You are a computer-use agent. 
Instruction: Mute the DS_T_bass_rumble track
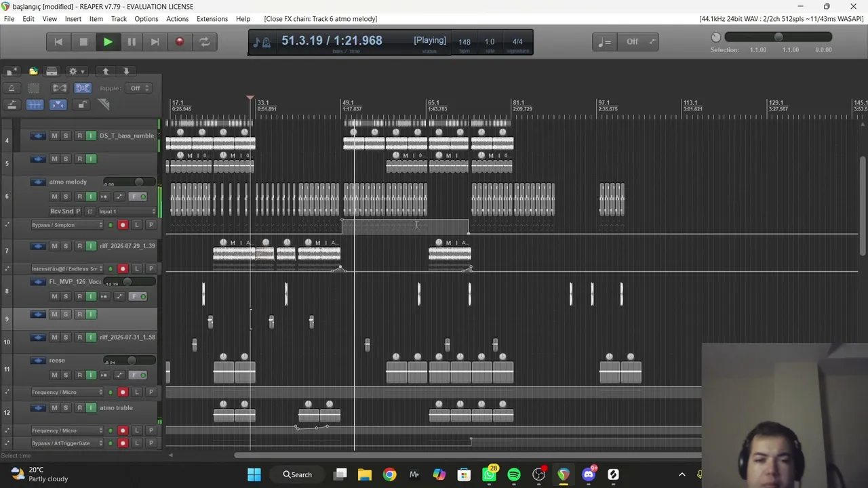[54, 136]
